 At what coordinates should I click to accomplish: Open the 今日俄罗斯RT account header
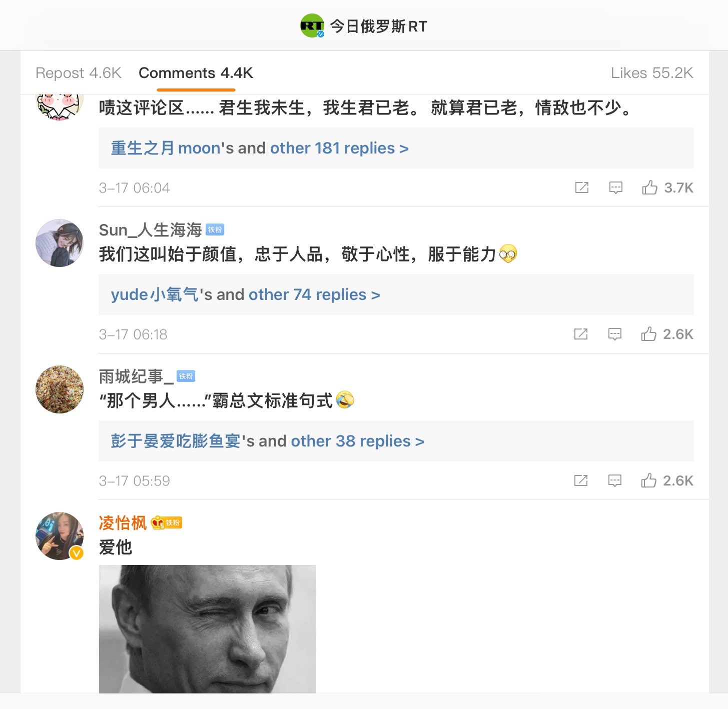click(364, 26)
